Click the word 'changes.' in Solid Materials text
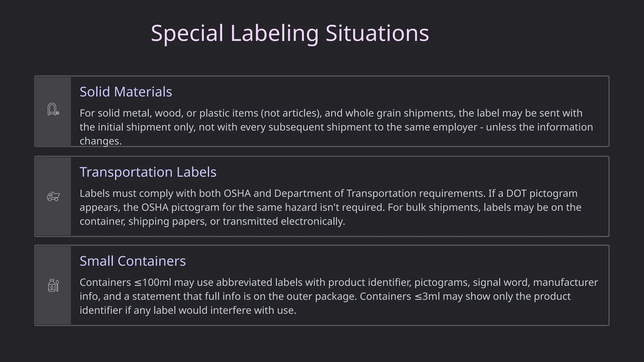The width and height of the screenshot is (644, 362). pos(101,141)
